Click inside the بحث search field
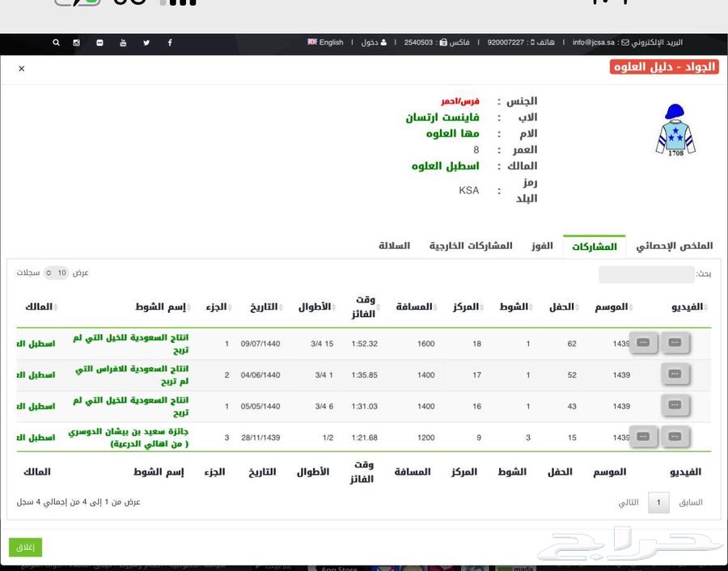This screenshot has height=571, width=728. click(645, 273)
